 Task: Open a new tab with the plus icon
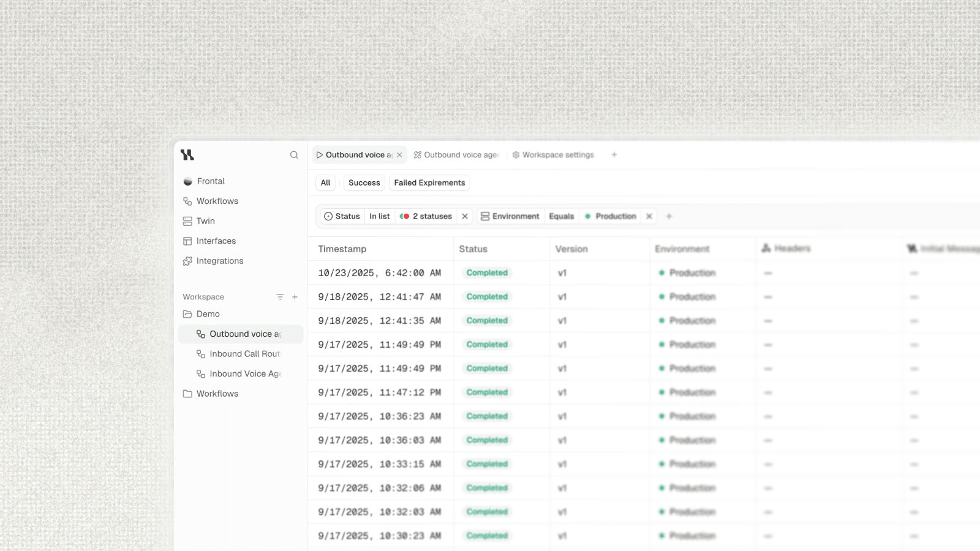(614, 155)
